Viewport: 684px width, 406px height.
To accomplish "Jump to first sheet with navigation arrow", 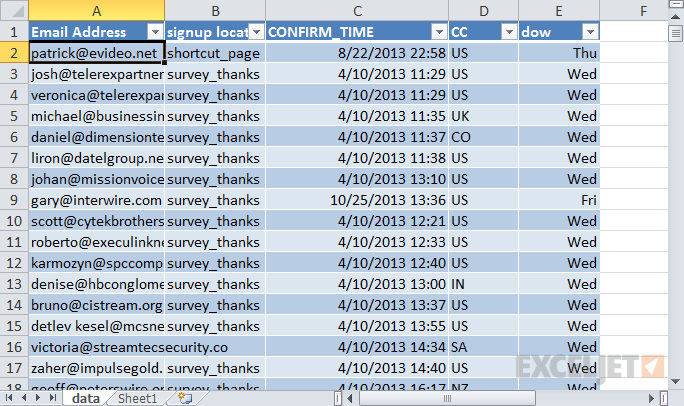I will (9, 398).
